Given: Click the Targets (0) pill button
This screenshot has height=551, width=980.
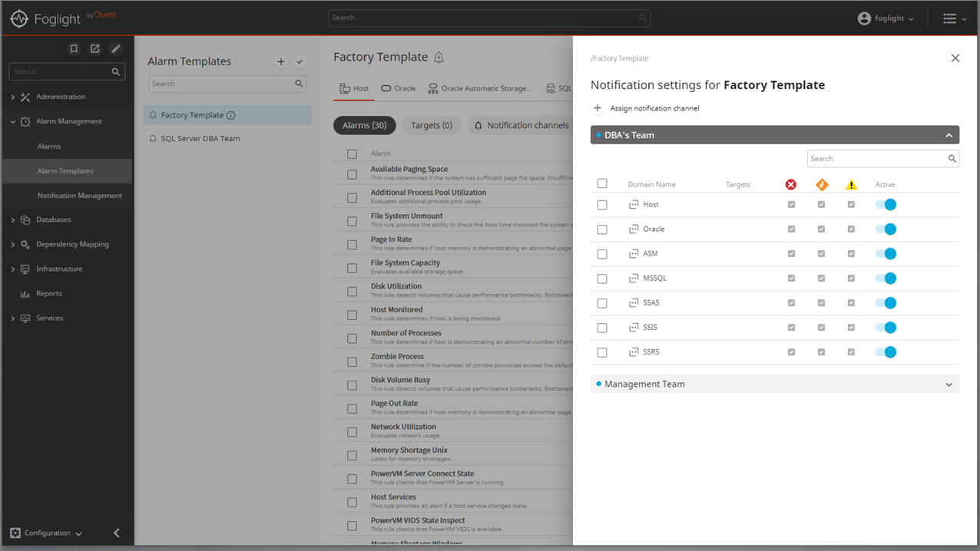Looking at the screenshot, I should coord(432,125).
